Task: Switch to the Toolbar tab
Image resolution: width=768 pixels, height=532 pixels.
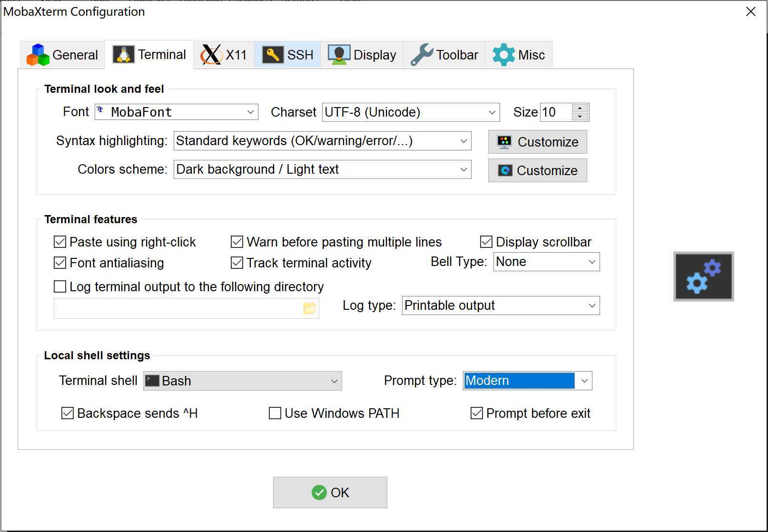Action: tap(444, 55)
